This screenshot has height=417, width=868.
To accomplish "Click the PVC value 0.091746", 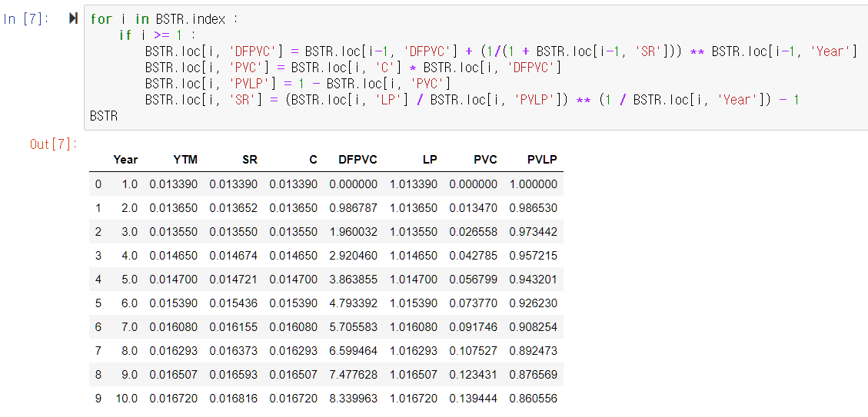I will tap(474, 327).
